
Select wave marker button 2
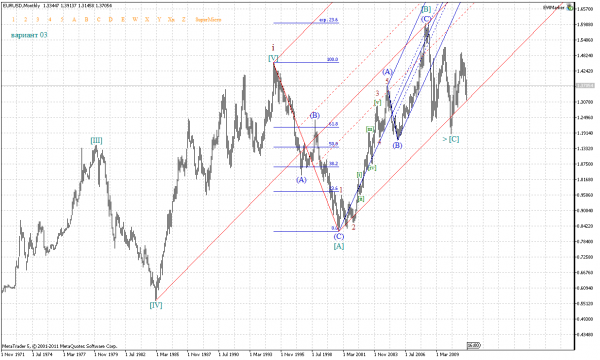(x=26, y=20)
